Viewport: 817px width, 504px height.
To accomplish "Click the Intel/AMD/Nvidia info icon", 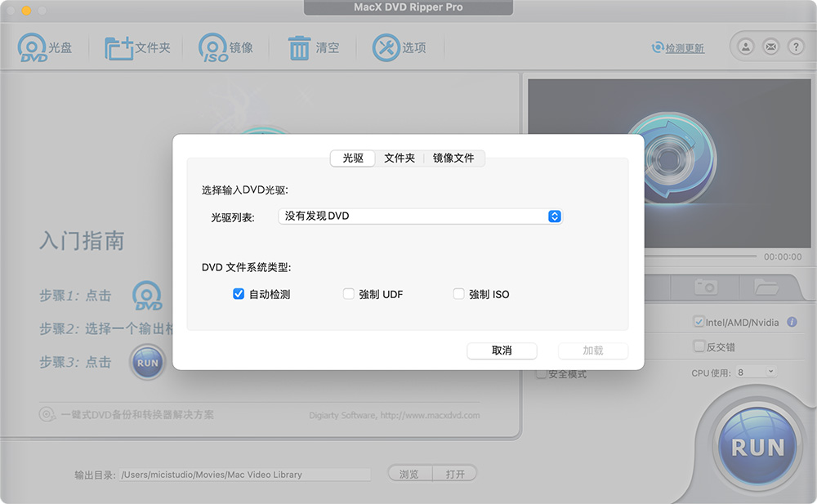I will [792, 322].
